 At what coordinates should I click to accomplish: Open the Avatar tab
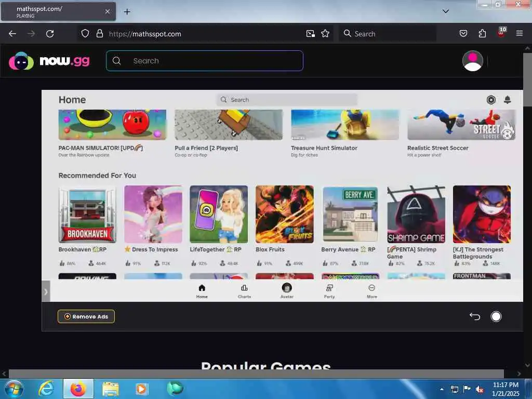(287, 291)
